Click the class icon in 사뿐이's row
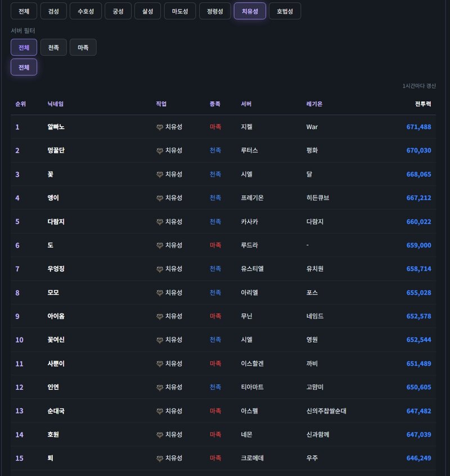The image size is (450, 476). click(x=160, y=363)
